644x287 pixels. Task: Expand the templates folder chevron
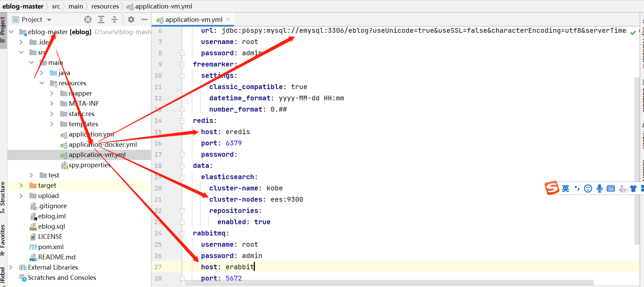[52, 124]
